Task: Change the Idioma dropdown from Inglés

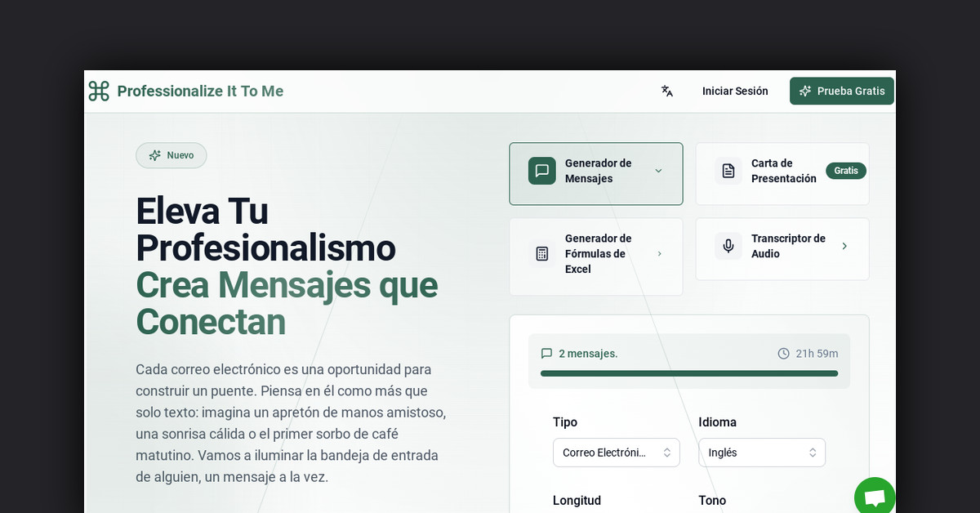Action: pyautogui.click(x=761, y=452)
